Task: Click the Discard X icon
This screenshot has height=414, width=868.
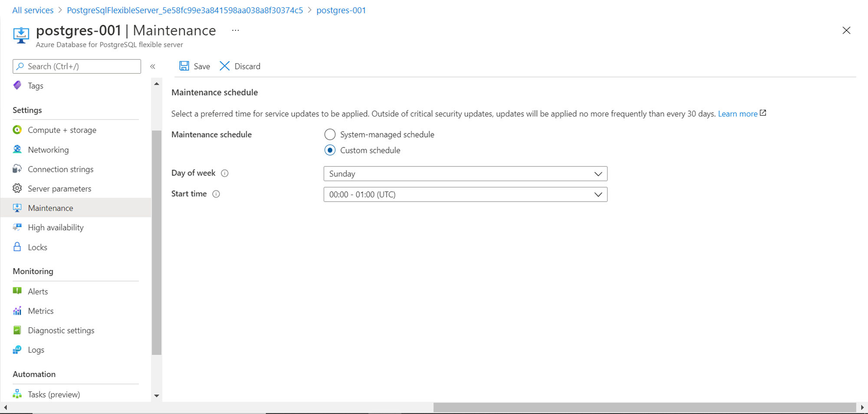Action: coord(225,66)
